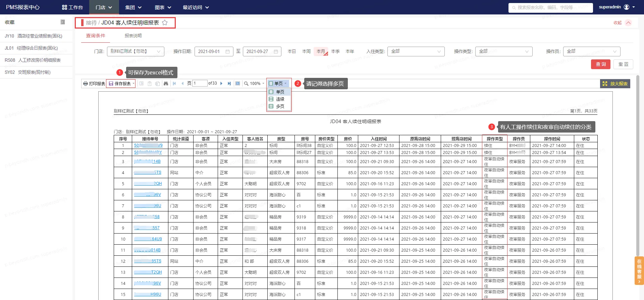This screenshot has height=300, width=644.
Task: Click the calendar icon in the end date field
Action: tap(276, 51)
